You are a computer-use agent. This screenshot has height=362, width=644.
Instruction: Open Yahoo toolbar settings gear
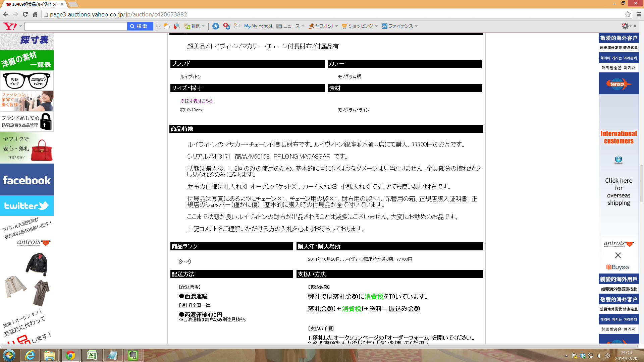pos(625,26)
